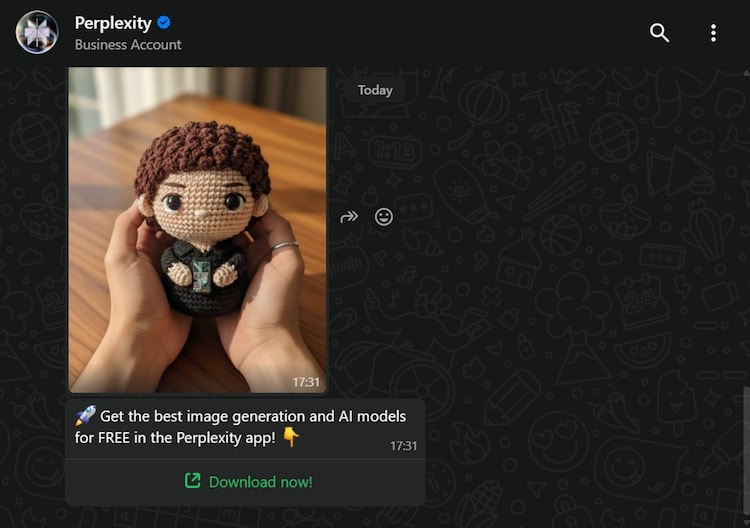
Task: Click the chat header bar
Action: pyautogui.click(x=375, y=33)
